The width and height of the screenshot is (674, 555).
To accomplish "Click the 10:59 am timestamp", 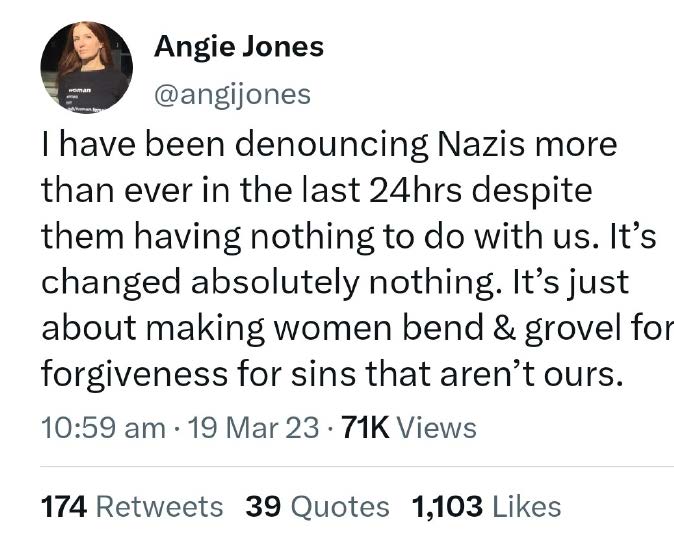I will click(x=102, y=428).
